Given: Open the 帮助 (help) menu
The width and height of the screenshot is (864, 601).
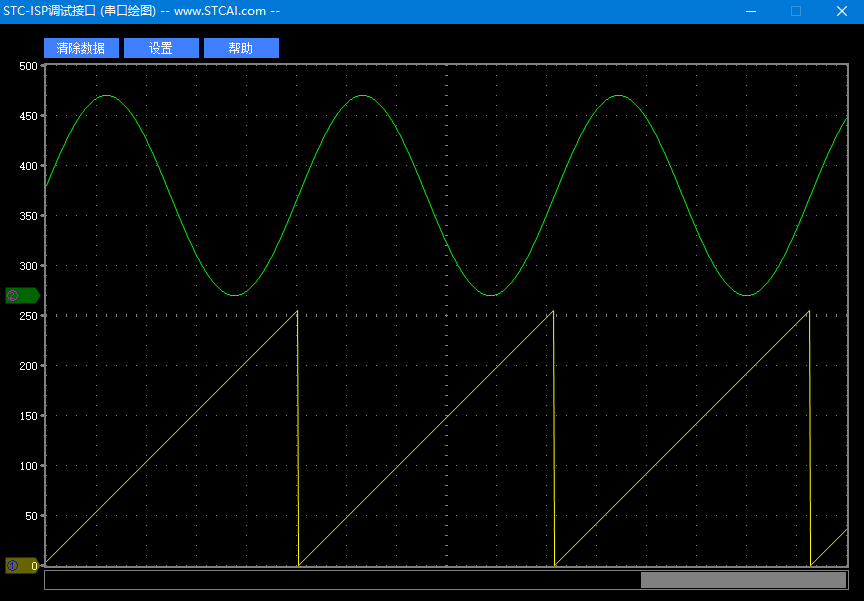Looking at the screenshot, I should point(241,48).
